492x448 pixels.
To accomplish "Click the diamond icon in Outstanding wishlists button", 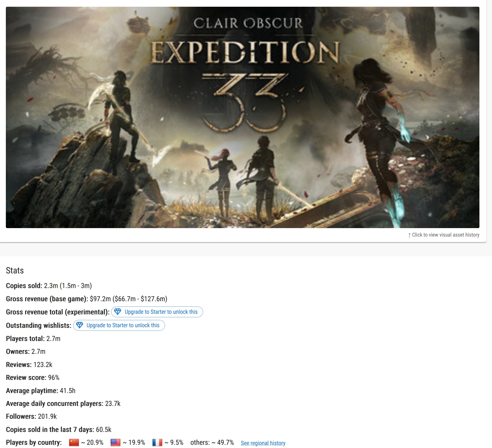I will click(x=80, y=325).
